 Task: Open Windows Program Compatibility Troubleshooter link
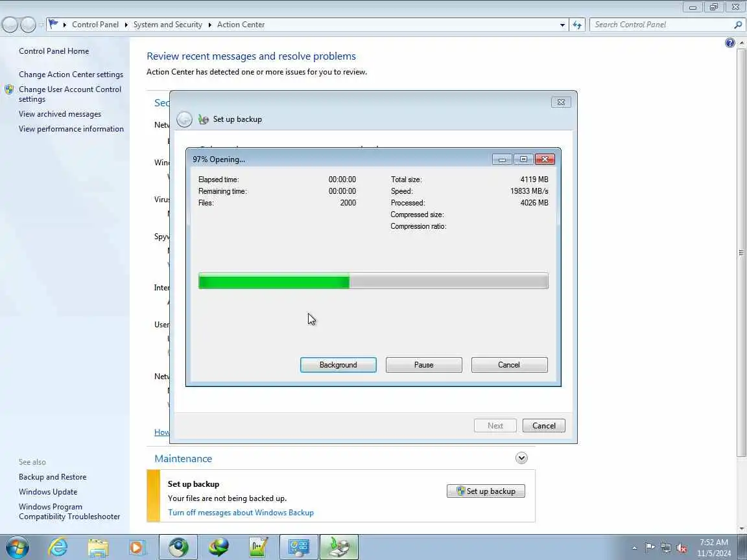click(x=69, y=511)
